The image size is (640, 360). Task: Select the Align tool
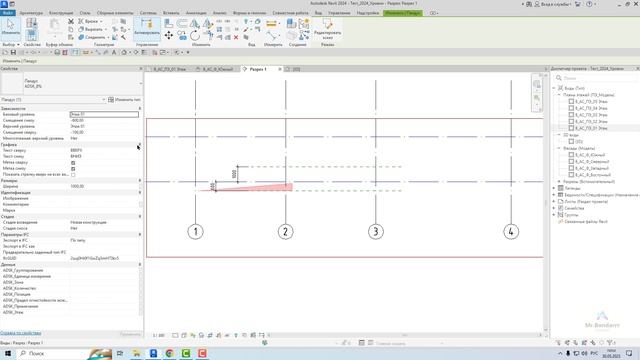(168, 24)
